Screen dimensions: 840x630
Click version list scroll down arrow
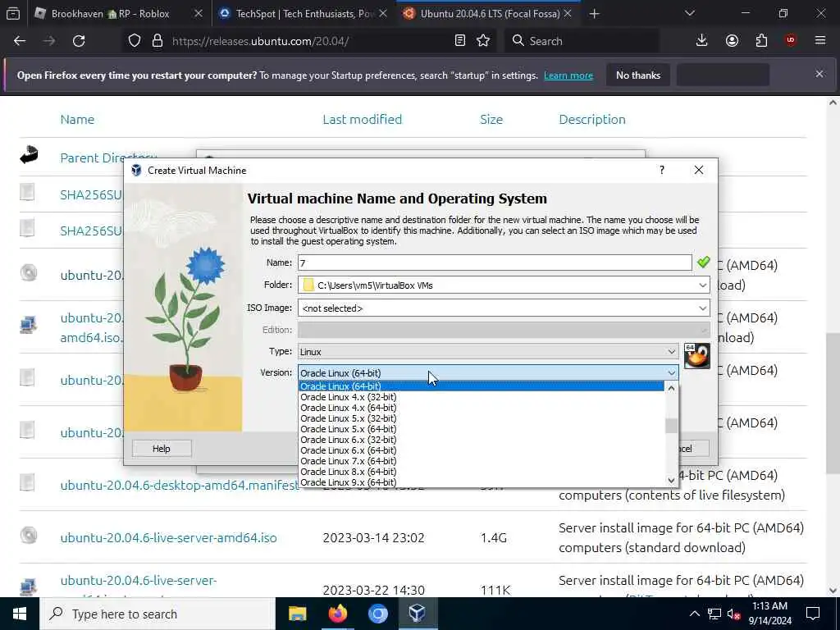pyautogui.click(x=671, y=481)
